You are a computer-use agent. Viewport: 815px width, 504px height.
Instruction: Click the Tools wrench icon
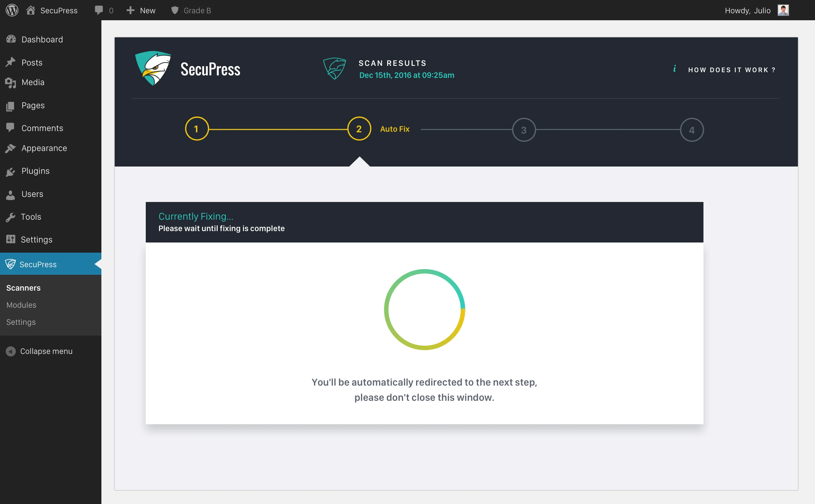pos(11,217)
